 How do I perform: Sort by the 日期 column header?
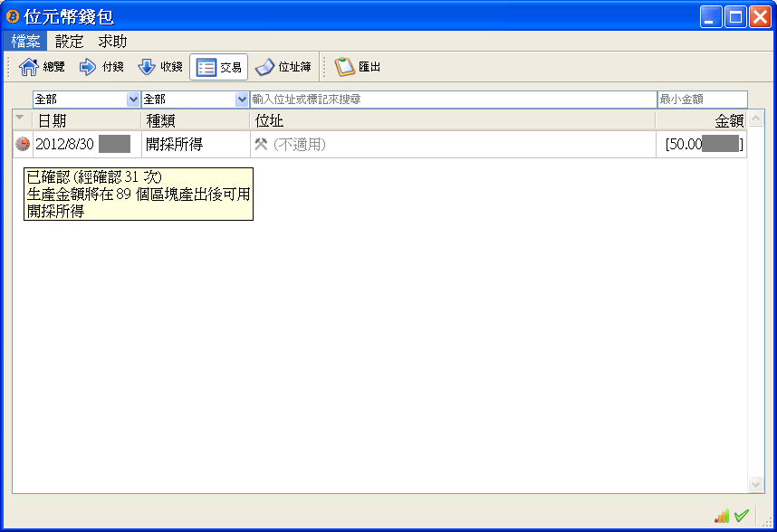click(87, 120)
